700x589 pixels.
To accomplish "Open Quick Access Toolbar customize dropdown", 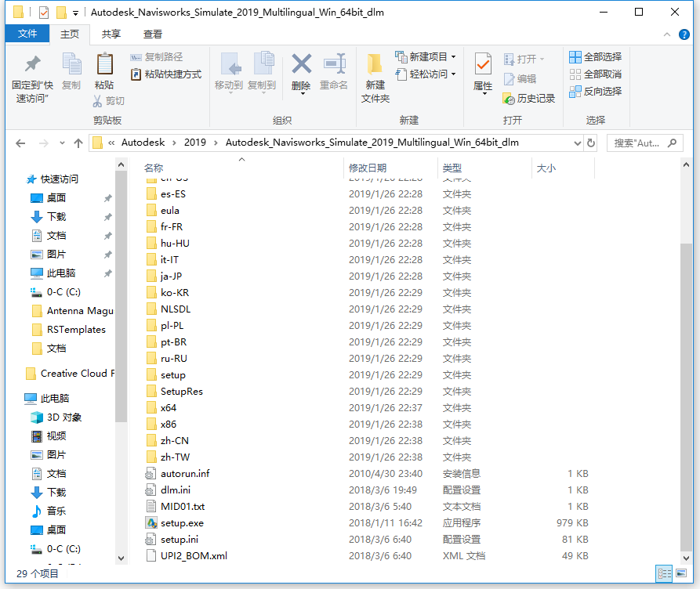I will (75, 13).
